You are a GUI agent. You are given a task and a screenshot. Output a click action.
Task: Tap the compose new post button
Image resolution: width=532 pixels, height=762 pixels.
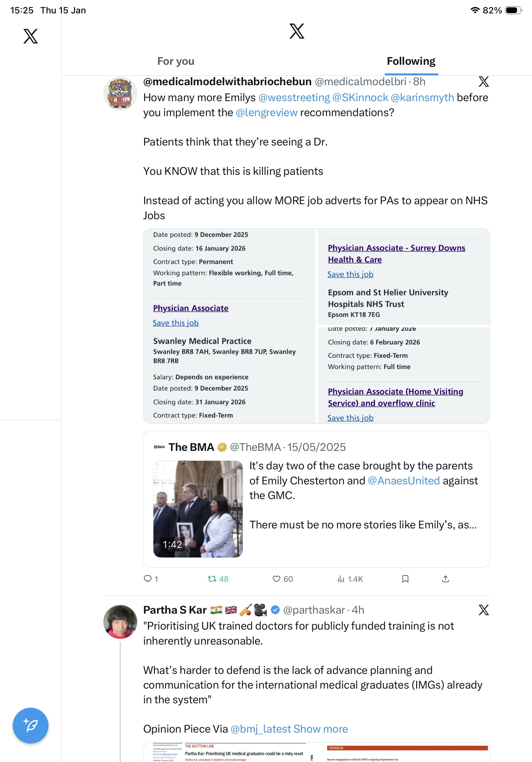tap(31, 726)
